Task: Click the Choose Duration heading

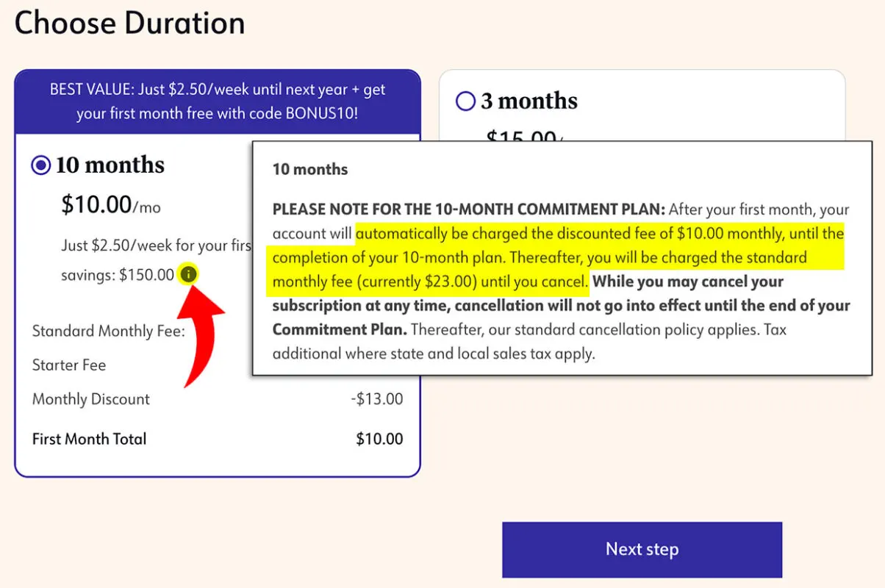Action: pos(129,23)
